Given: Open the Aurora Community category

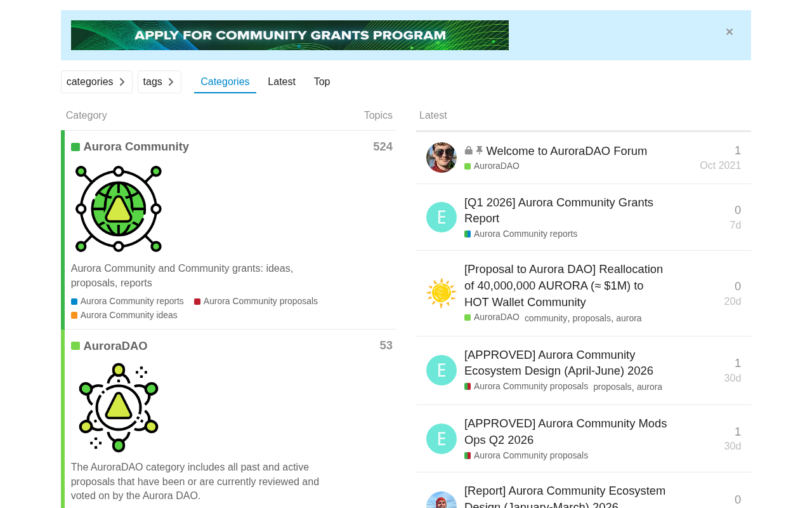Looking at the screenshot, I should coord(136,147).
